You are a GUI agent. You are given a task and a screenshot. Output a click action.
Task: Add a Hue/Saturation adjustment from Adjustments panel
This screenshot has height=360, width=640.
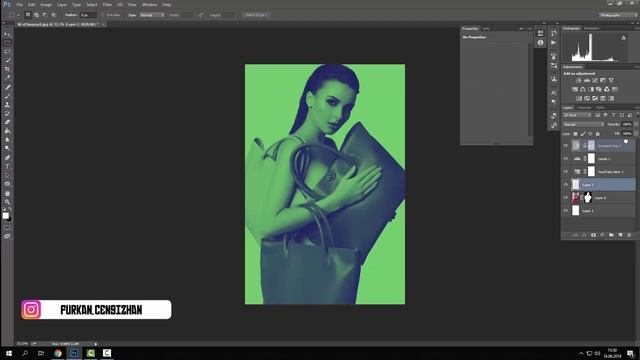pyautogui.click(x=575, y=89)
